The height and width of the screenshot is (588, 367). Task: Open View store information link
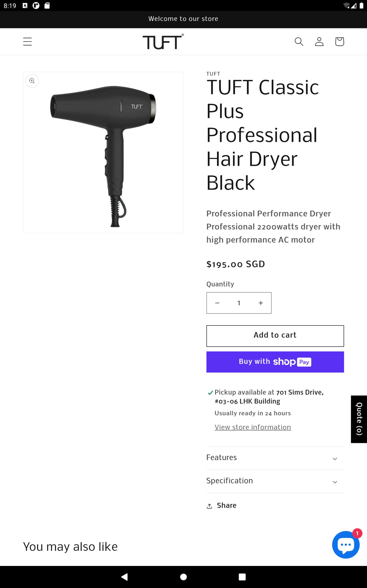click(x=253, y=427)
